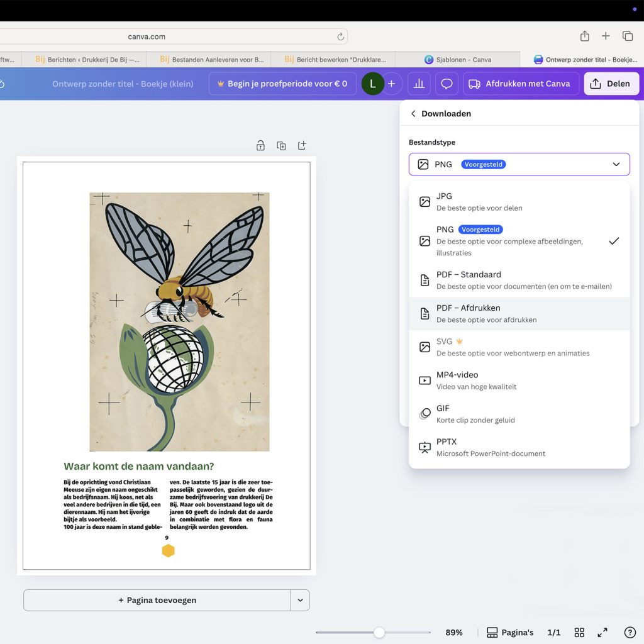
Task: Open grid view of pages
Action: 579,633
